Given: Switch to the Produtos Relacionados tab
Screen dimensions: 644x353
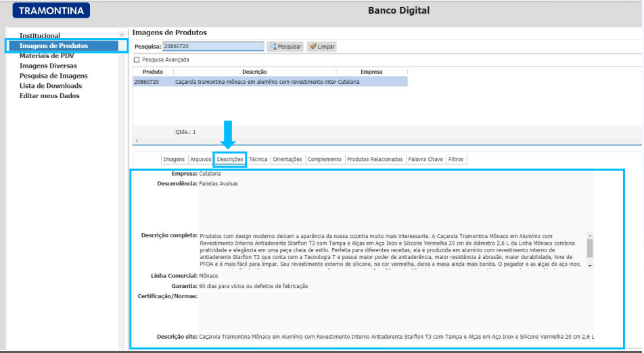Looking at the screenshot, I should tap(375, 160).
